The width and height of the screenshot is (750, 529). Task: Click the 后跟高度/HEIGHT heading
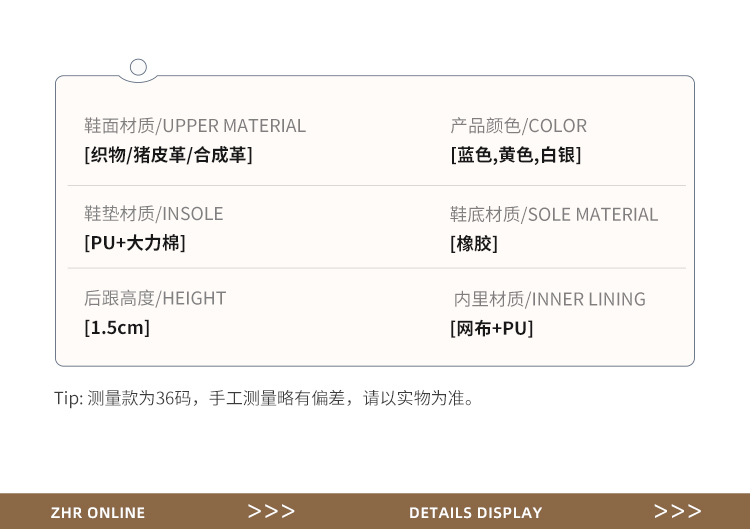155,298
